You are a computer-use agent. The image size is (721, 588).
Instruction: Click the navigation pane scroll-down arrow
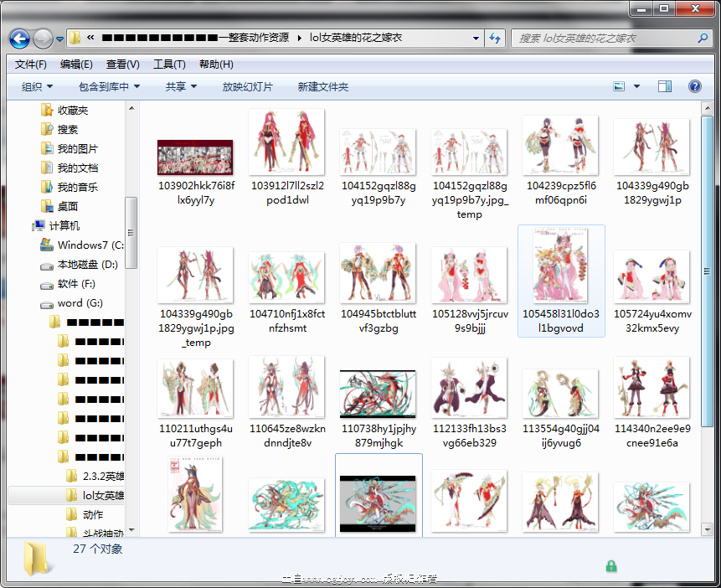(x=131, y=530)
